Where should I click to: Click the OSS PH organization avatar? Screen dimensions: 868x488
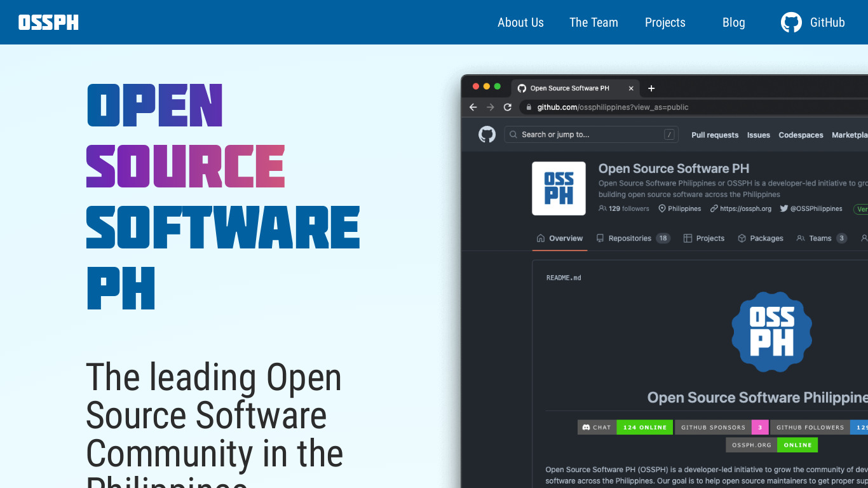[559, 189]
